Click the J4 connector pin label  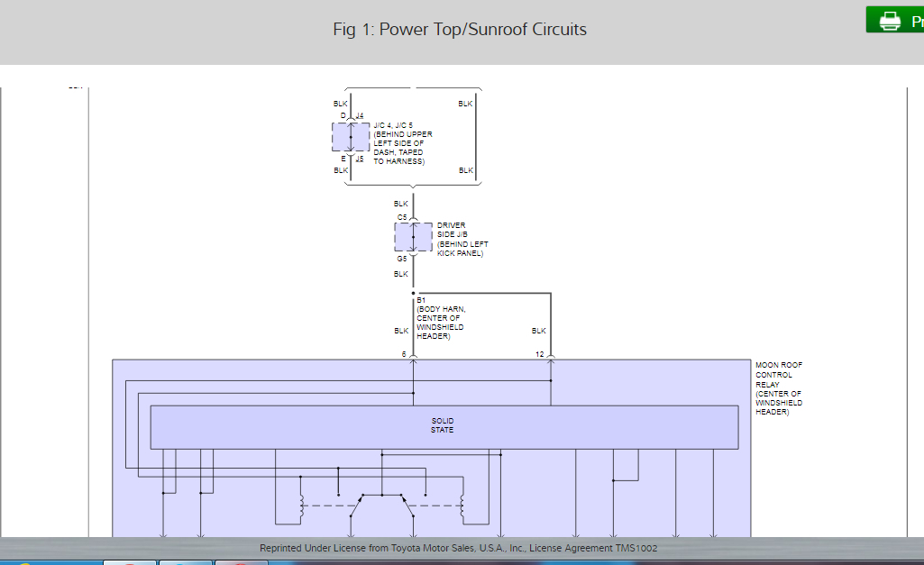[360, 116]
